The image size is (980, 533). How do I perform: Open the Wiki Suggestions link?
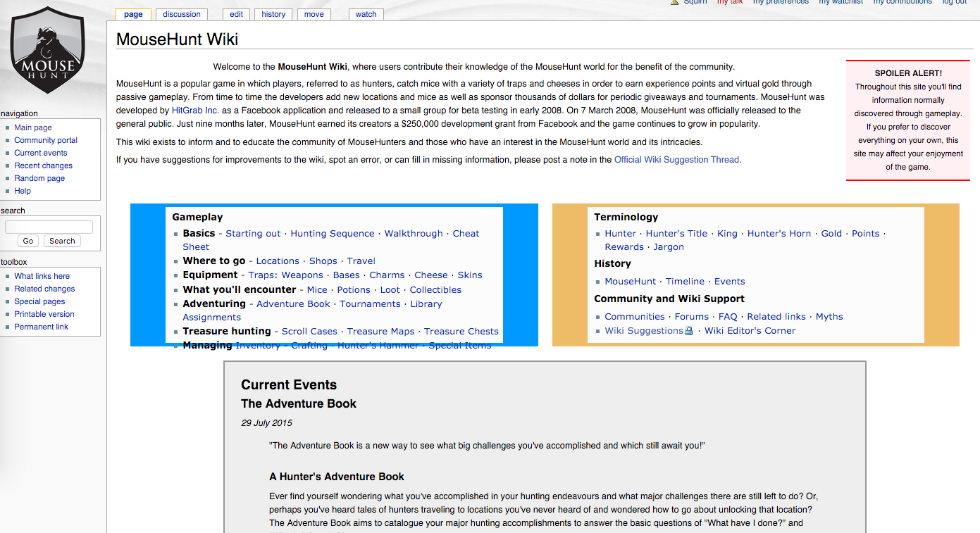[644, 331]
